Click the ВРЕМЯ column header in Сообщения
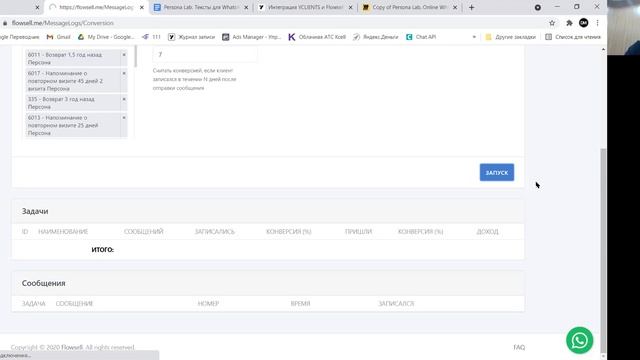Screen dimensions: 640x360 coord(300,303)
